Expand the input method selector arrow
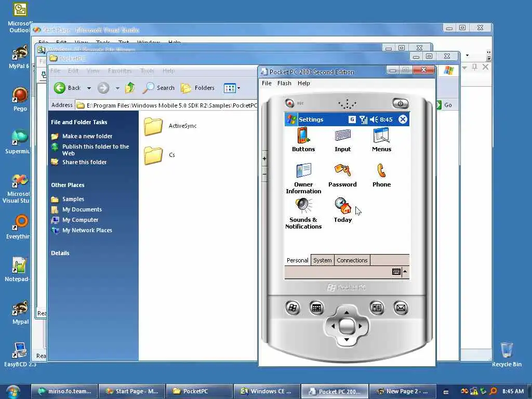Viewport: 532px width, 399px height. coord(405,272)
